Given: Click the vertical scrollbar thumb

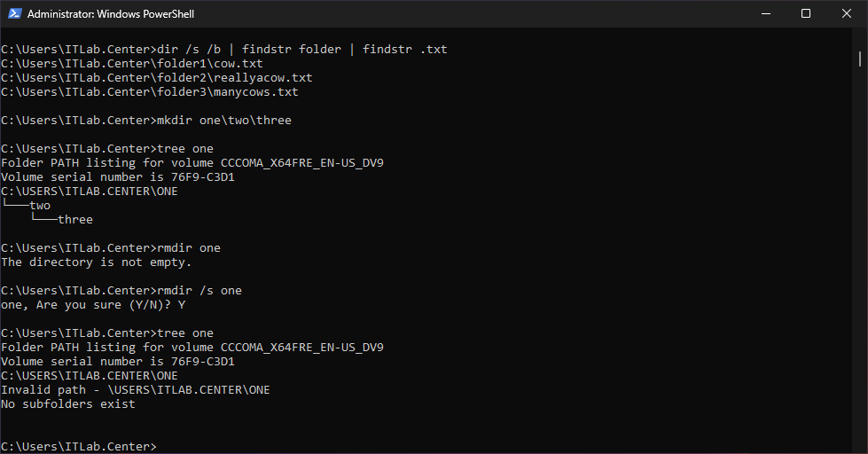Looking at the screenshot, I should (x=860, y=59).
